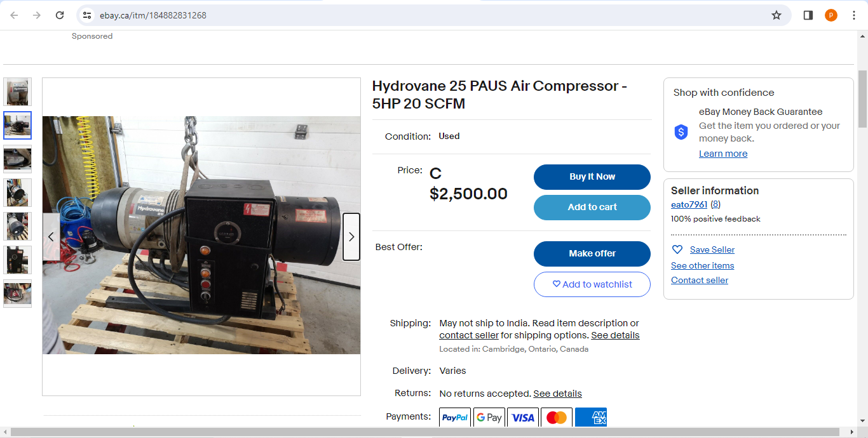Reload the page with browser refresh icon
The height and width of the screenshot is (438, 868).
60,15
